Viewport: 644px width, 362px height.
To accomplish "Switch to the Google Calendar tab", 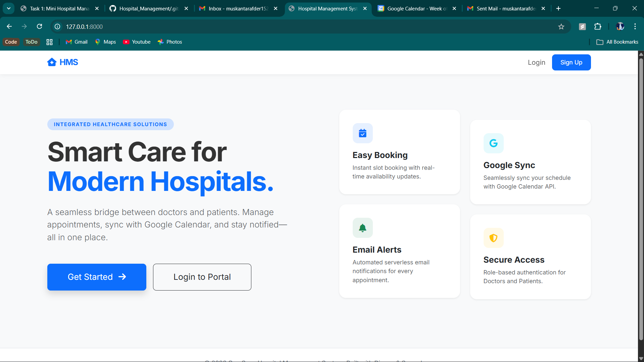I will click(413, 8).
